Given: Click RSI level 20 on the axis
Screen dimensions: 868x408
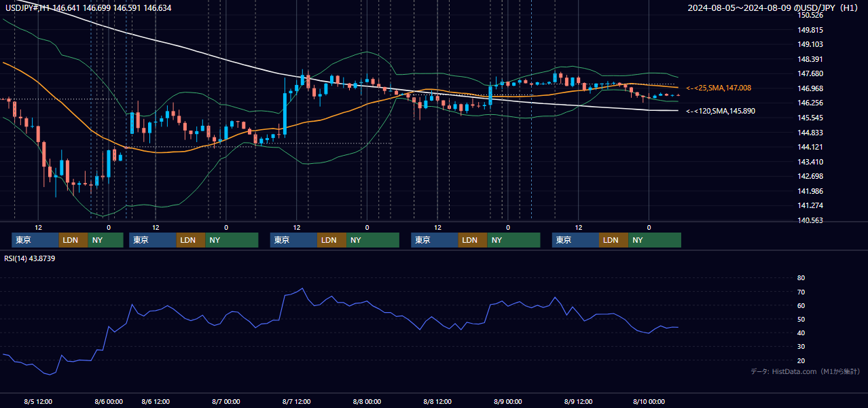Looking at the screenshot, I should click(801, 360).
